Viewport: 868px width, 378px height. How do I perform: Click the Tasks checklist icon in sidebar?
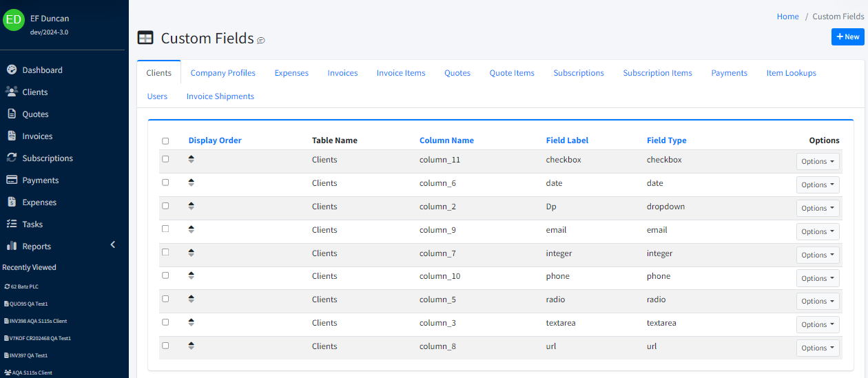(x=11, y=224)
